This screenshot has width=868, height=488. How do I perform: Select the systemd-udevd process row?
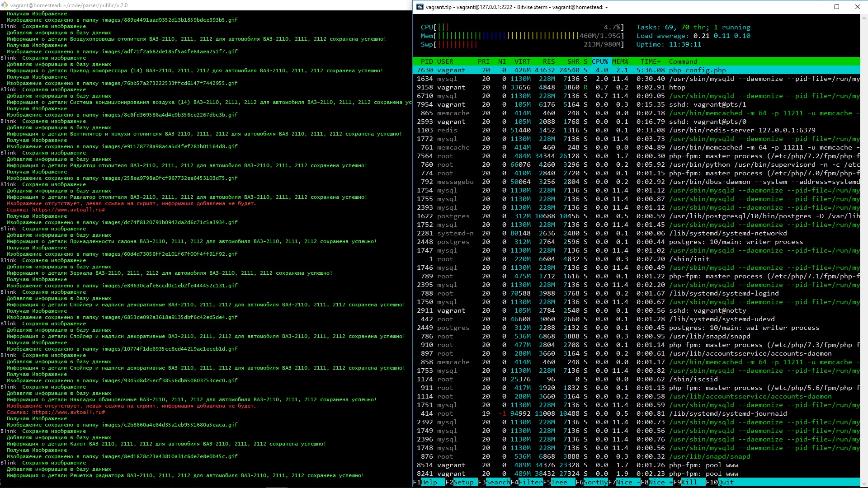pyautogui.click(x=636, y=319)
